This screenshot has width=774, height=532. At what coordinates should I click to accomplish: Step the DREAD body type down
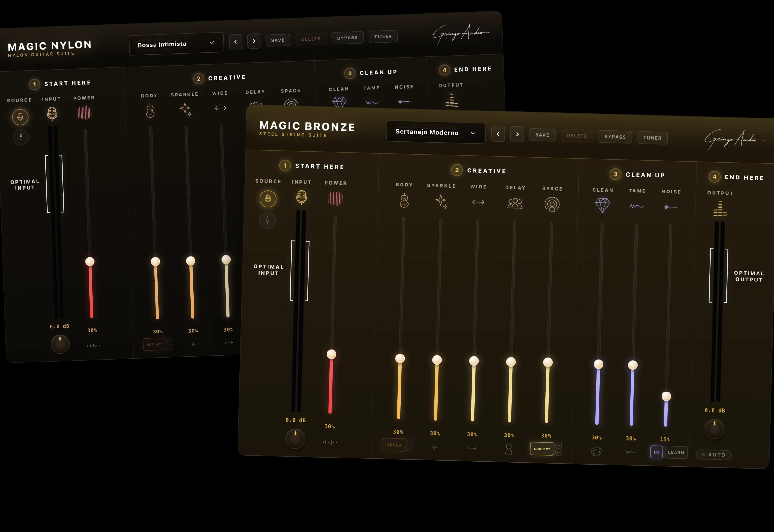[x=410, y=449]
